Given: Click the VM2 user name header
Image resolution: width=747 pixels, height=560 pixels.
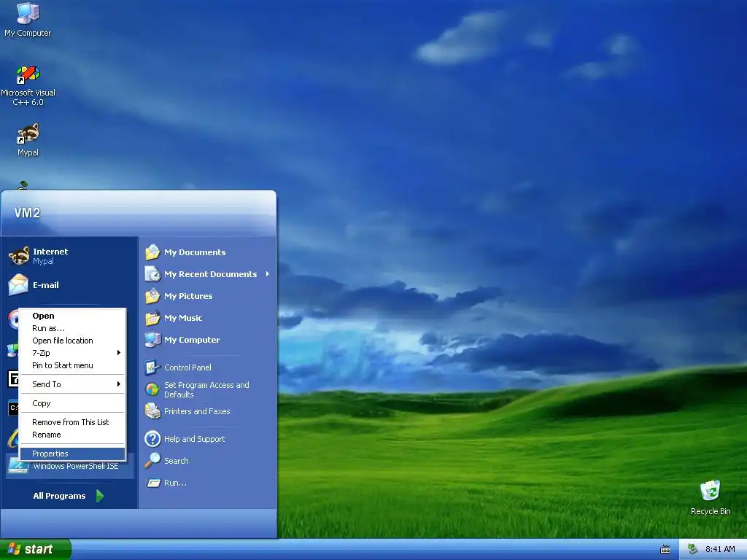Looking at the screenshot, I should pos(27,213).
